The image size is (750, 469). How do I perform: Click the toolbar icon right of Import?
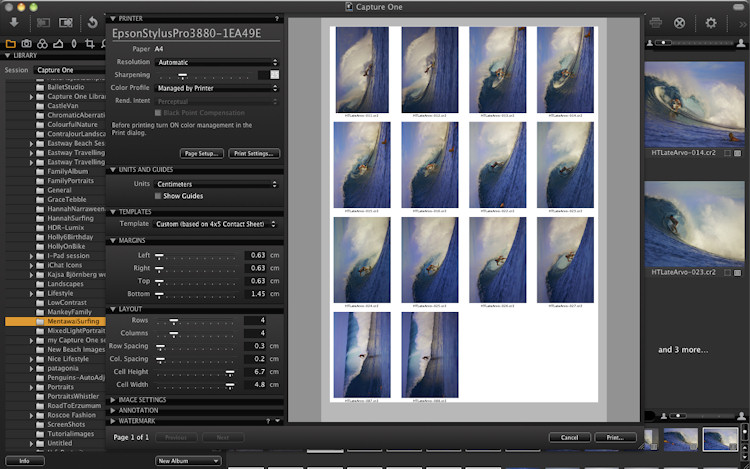tap(44, 22)
